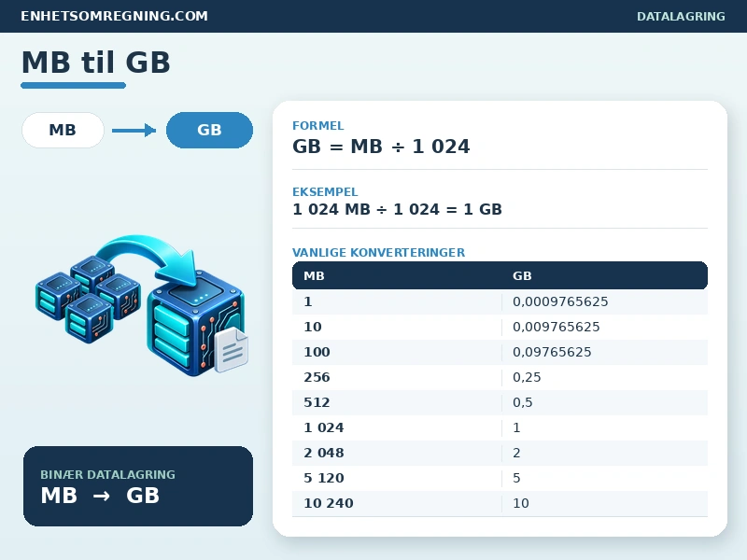Click the 10 240 MB table cell
Screen dimensions: 747x560
pyautogui.click(x=329, y=503)
